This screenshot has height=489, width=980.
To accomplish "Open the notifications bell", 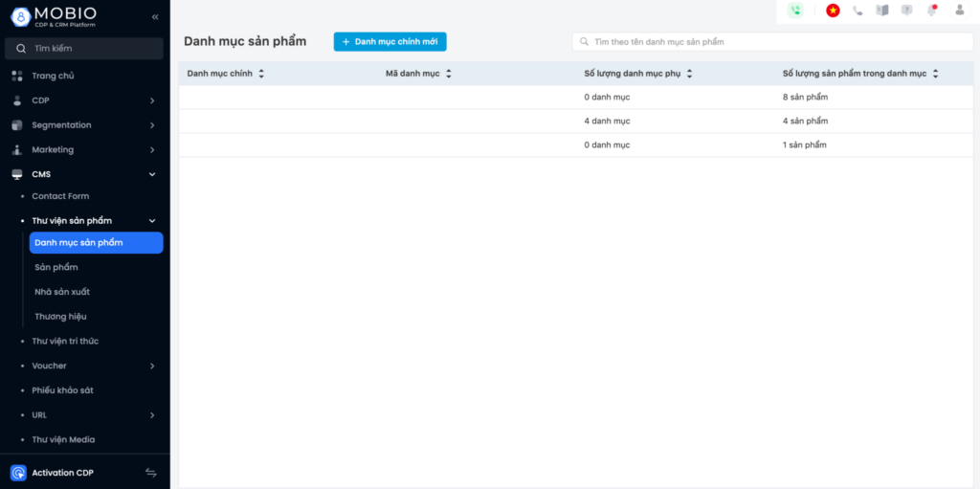I will coord(932,11).
